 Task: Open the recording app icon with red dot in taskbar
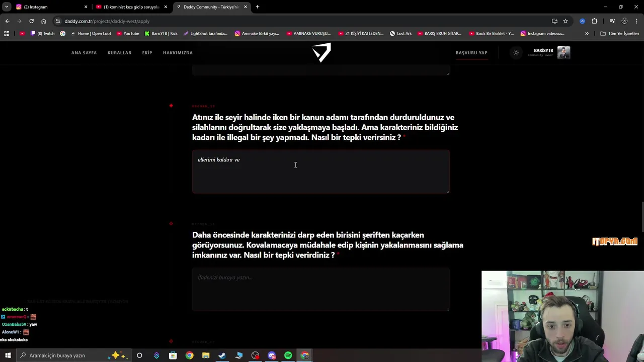point(256,355)
